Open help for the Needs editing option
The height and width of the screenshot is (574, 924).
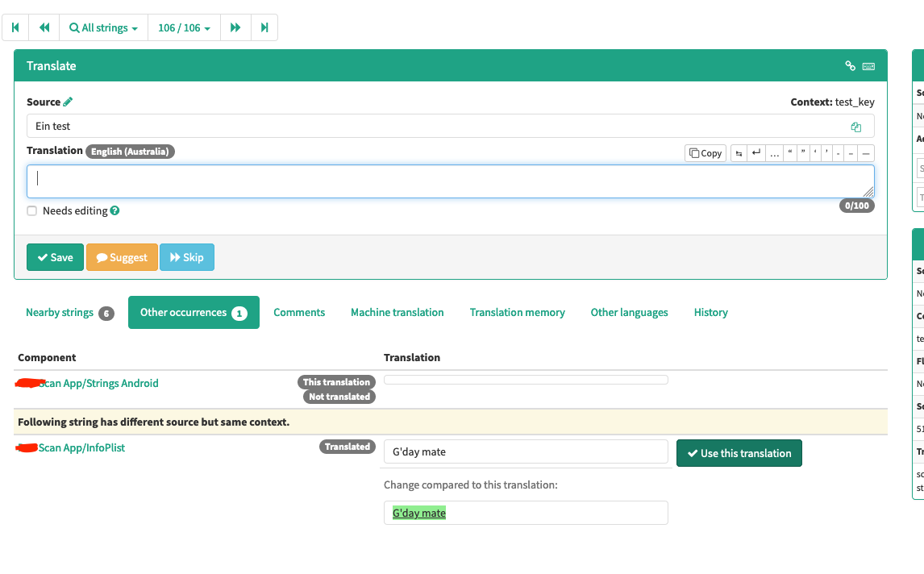(115, 210)
